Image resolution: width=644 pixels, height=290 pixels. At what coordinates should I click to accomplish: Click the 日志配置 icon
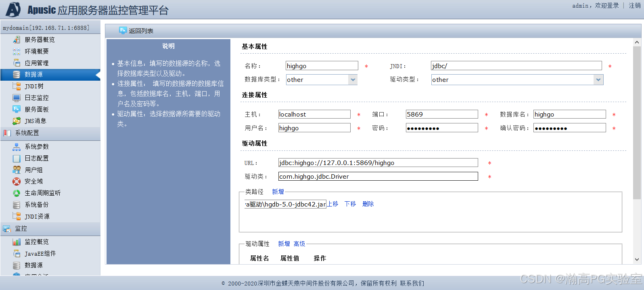tap(17, 158)
